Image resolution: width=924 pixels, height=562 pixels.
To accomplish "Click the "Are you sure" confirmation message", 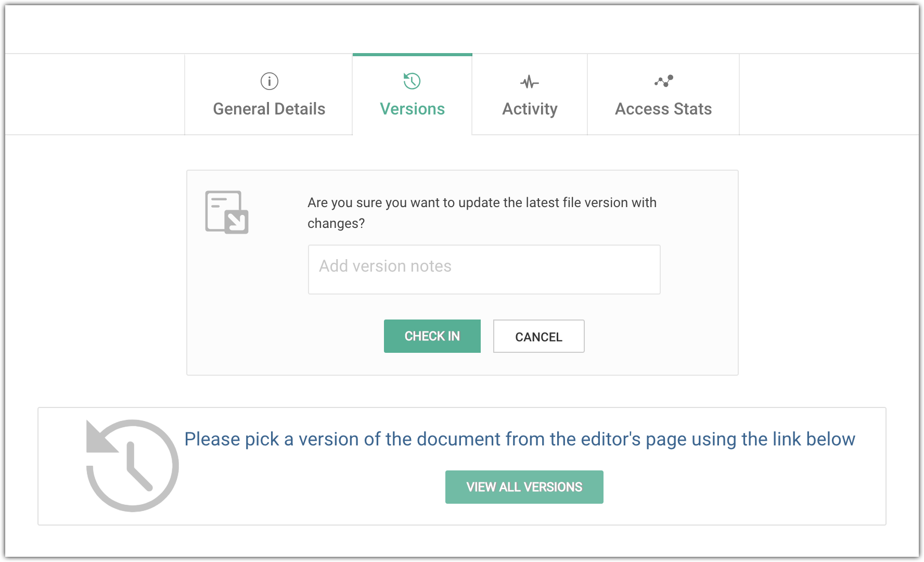I will click(x=482, y=212).
